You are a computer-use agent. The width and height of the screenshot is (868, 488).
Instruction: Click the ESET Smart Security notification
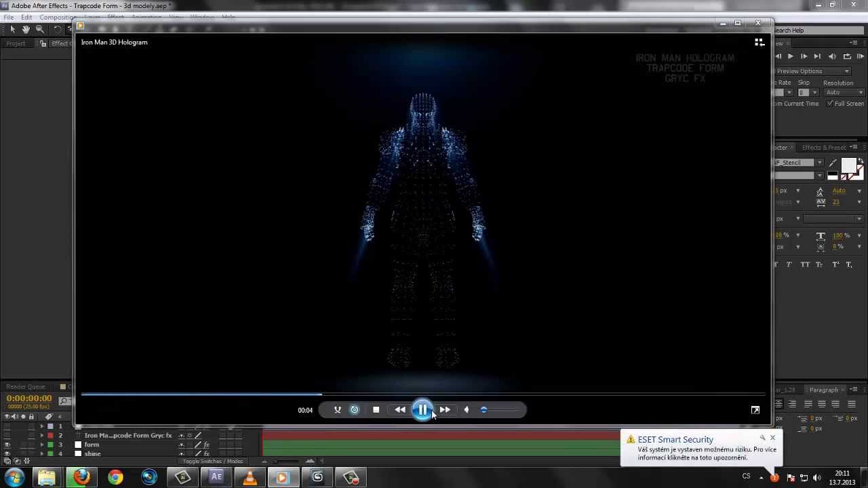pos(701,448)
